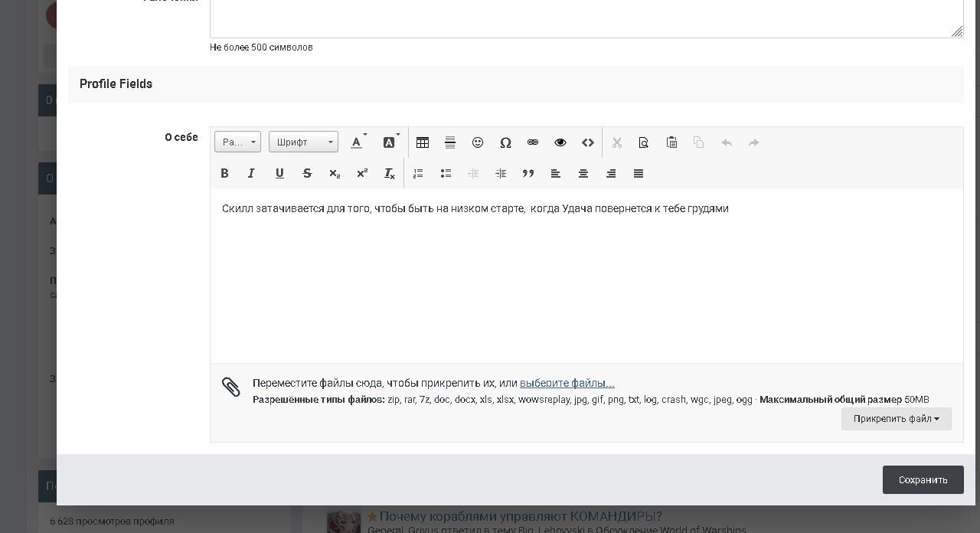980x533 pixels.
Task: Insert a code snippet with brackets icon
Action: pyautogui.click(x=588, y=142)
